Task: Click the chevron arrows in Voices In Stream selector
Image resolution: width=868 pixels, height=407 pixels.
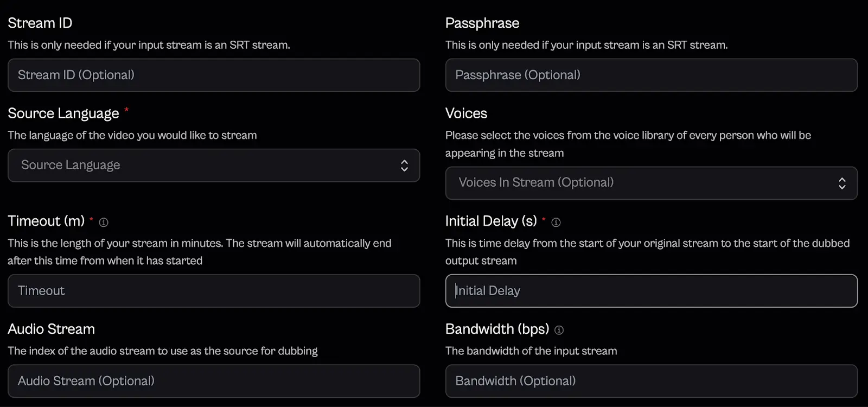Action: [x=842, y=183]
